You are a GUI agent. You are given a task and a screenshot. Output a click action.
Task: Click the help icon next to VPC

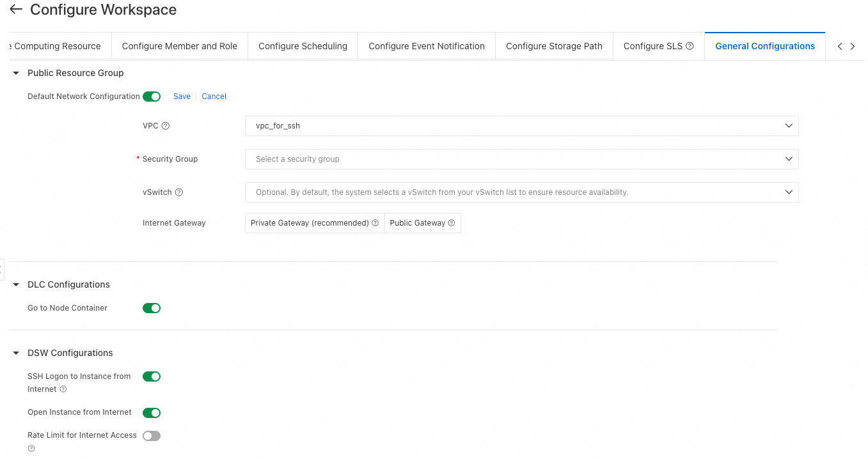(x=166, y=126)
